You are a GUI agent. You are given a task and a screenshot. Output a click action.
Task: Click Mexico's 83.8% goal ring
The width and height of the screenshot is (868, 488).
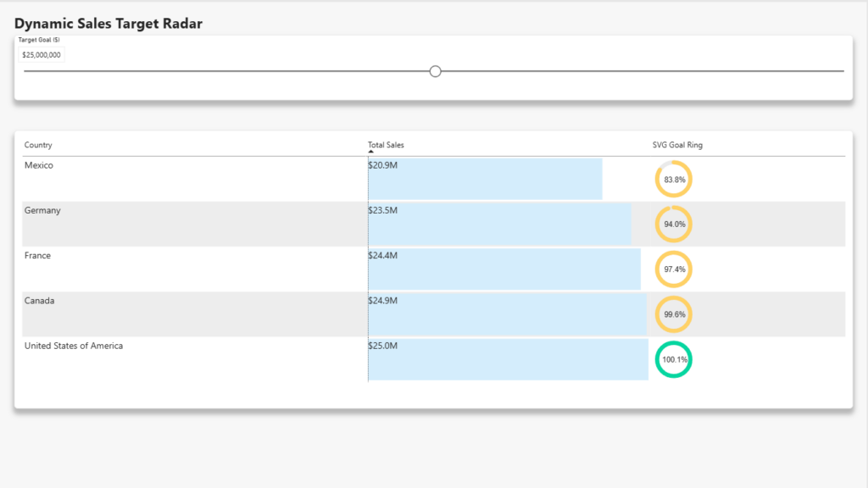[673, 180]
